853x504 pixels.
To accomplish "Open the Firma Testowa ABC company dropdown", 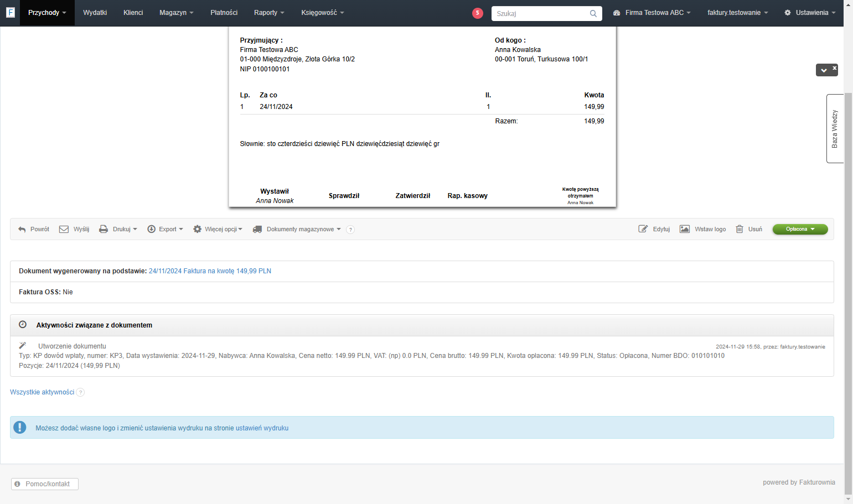I will coord(652,13).
